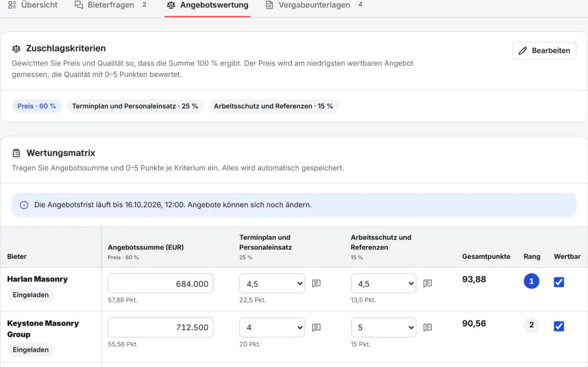Open the Vergabeunterlagen tab
Viewport: 588px width, 367px height.
(x=314, y=6)
